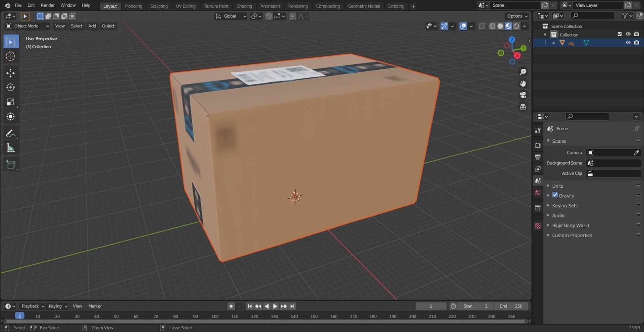Switch to the Modeling workspace tab
The width and height of the screenshot is (644, 332).
pyautogui.click(x=133, y=6)
